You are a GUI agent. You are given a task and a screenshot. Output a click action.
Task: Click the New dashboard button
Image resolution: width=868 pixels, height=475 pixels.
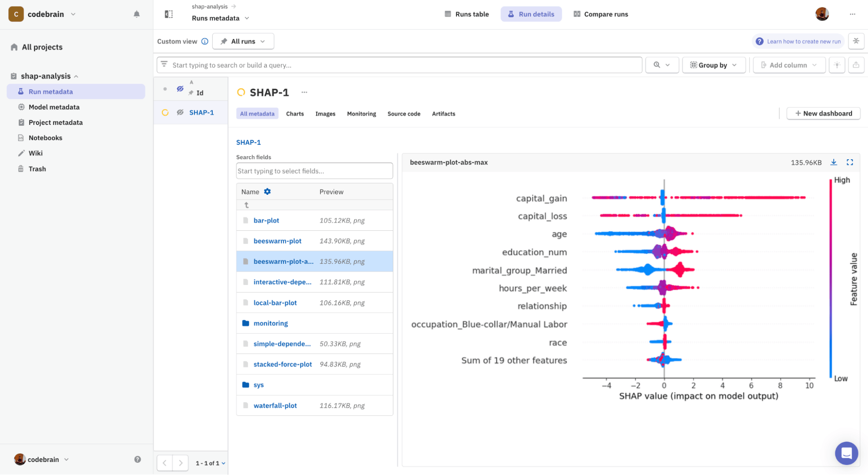click(823, 113)
